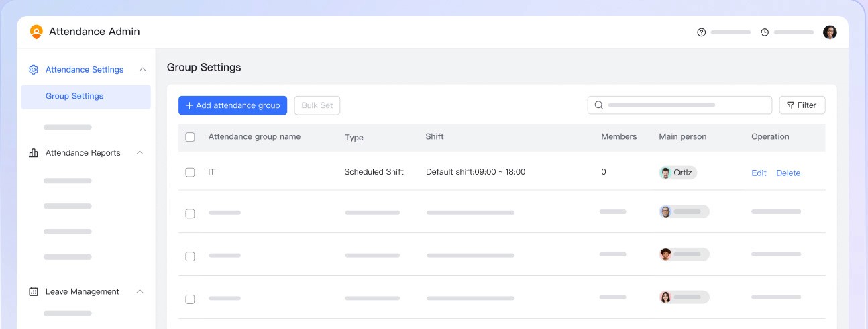
Task: Check the checkbox beside the long-haired woman row
Action: pyautogui.click(x=190, y=299)
